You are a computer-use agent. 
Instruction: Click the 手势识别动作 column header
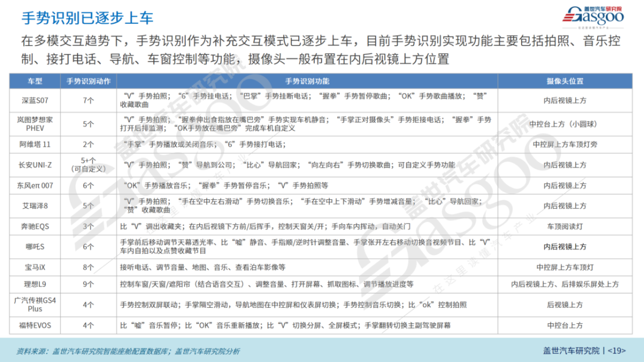coord(89,81)
